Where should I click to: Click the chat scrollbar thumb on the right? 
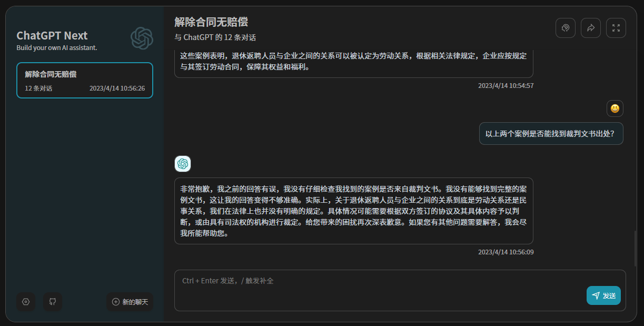[635, 248]
